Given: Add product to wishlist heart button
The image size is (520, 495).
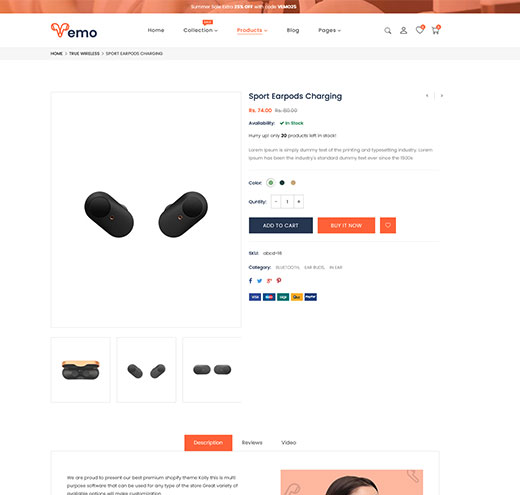Looking at the screenshot, I should (388, 225).
